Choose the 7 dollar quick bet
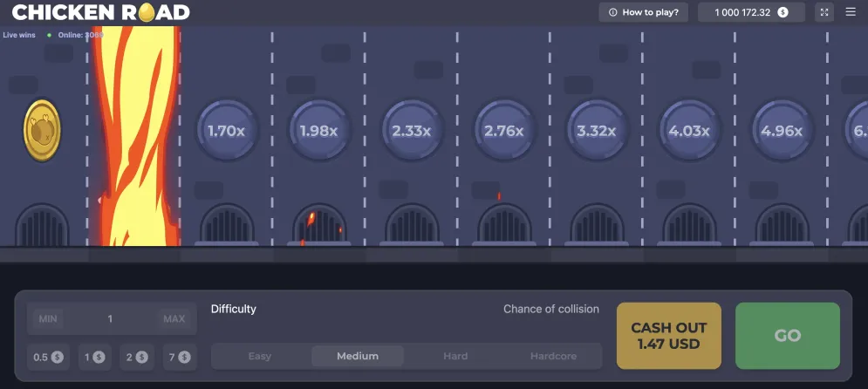868x389 pixels. click(x=180, y=358)
